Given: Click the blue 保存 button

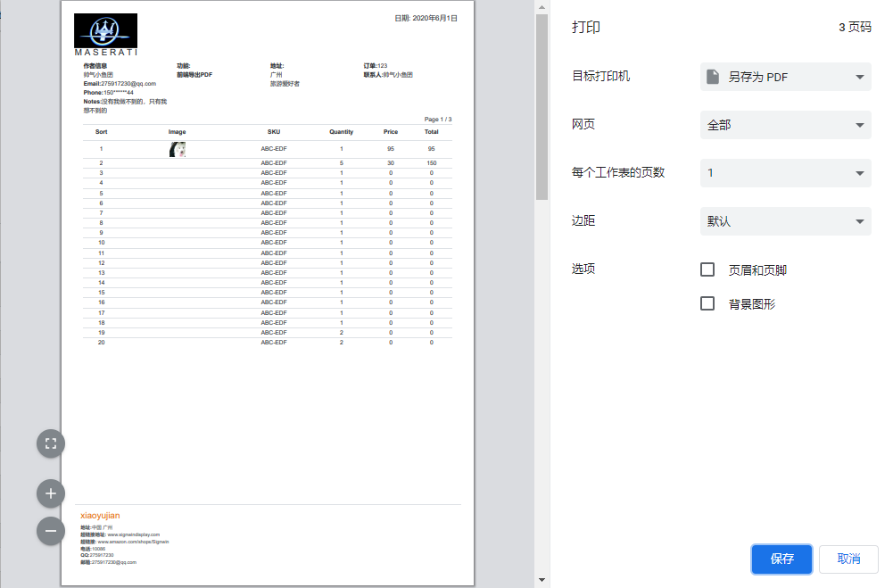Looking at the screenshot, I should [x=781, y=559].
